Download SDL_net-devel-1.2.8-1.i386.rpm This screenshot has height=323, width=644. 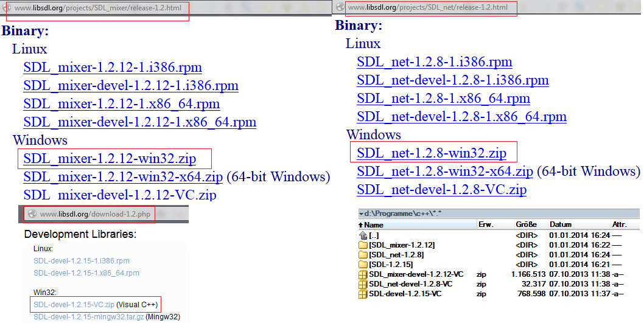pyautogui.click(x=453, y=80)
